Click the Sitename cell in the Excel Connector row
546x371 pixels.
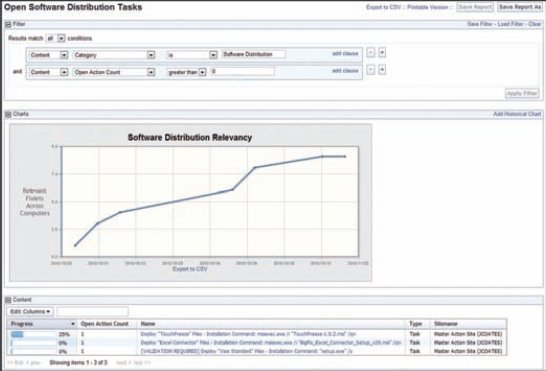click(x=468, y=343)
